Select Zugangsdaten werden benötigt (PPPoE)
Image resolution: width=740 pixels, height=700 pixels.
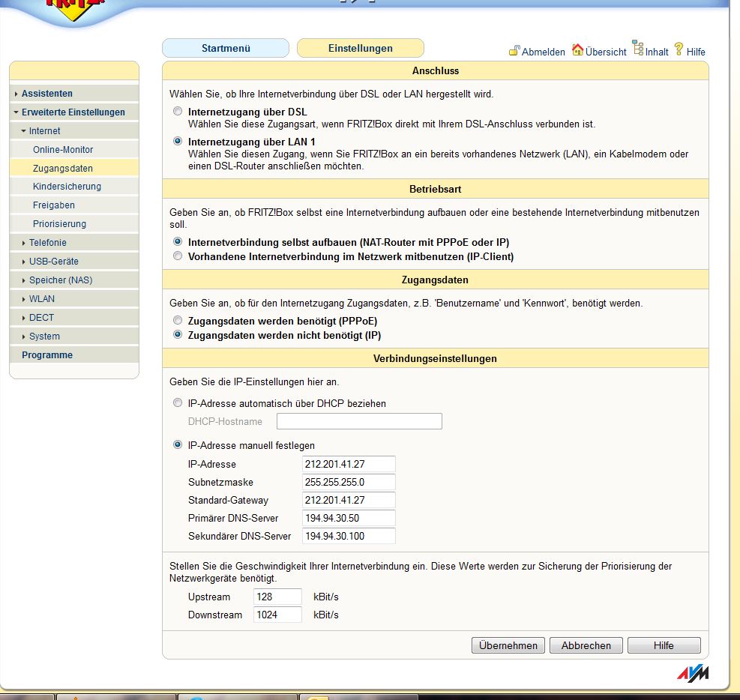pos(178,320)
